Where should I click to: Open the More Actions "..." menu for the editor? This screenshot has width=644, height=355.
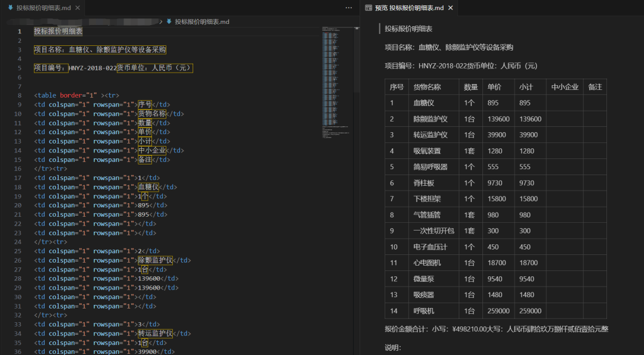pos(349,7)
